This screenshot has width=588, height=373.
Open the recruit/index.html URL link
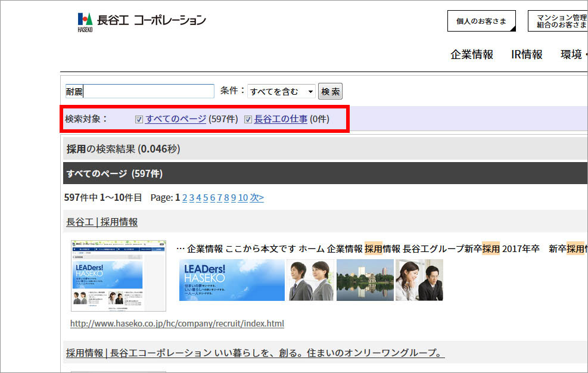point(177,324)
